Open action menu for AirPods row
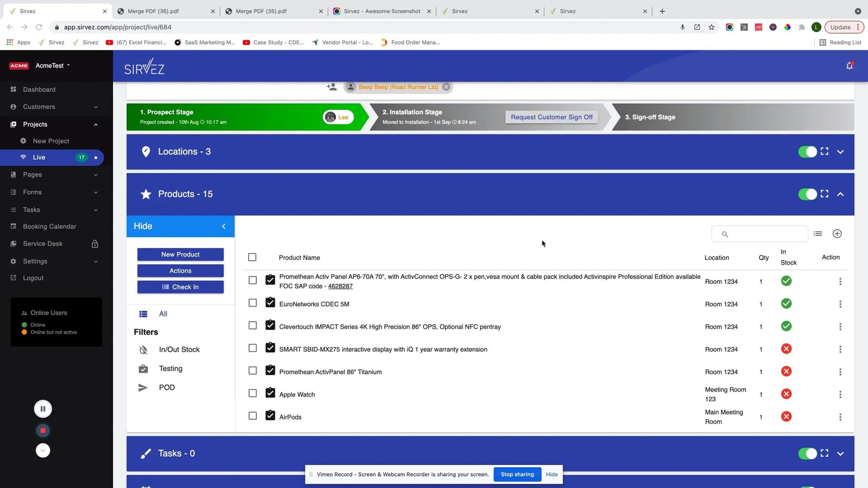Image resolution: width=868 pixels, height=488 pixels. [x=840, y=417]
